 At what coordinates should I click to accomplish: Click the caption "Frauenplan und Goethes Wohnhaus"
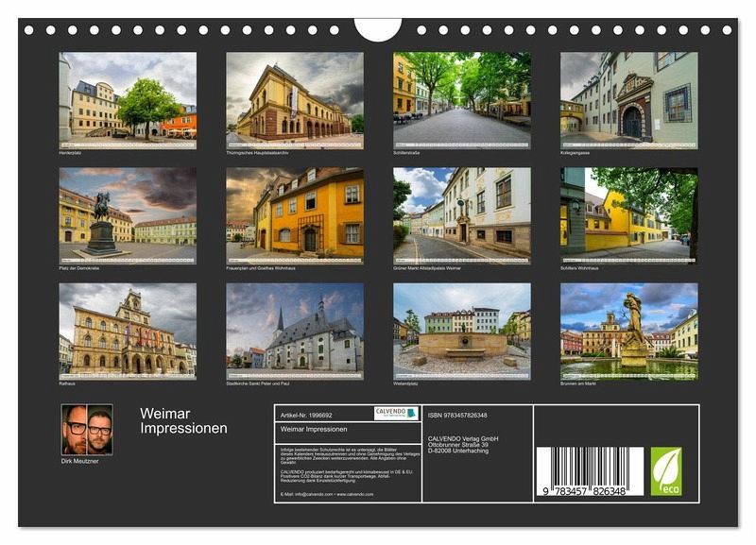tap(261, 268)
